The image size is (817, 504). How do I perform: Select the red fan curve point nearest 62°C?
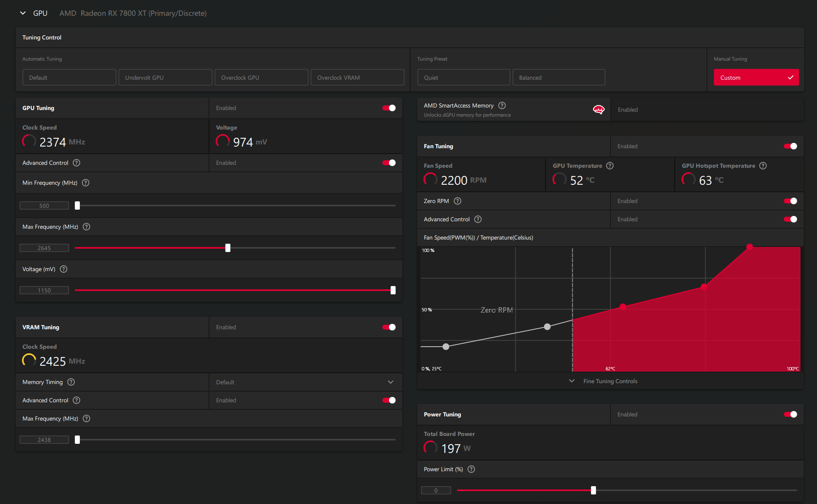pyautogui.click(x=623, y=307)
